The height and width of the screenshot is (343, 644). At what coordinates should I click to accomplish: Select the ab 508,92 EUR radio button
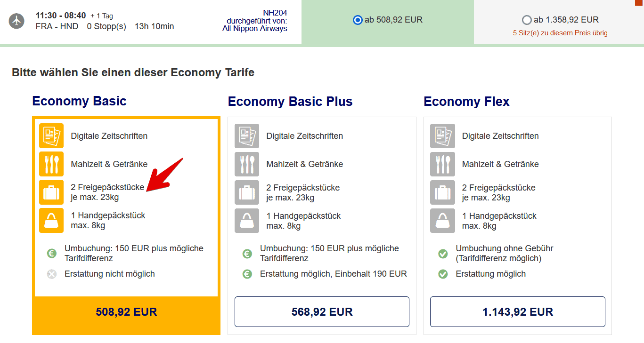coord(358,20)
